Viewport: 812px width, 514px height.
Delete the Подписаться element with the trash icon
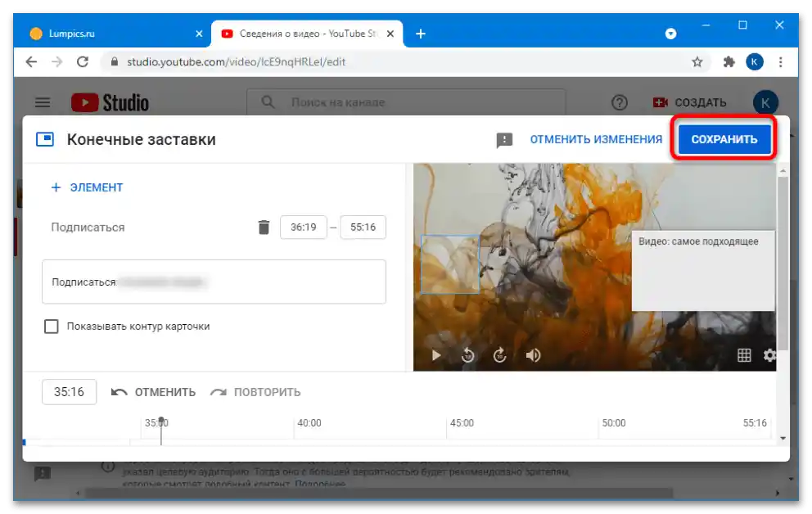[x=264, y=227]
